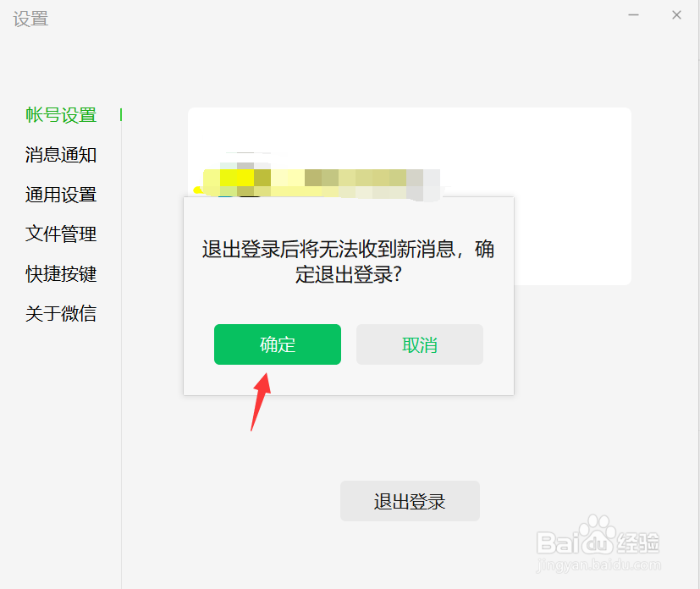Minimize the settings window

tap(633, 15)
